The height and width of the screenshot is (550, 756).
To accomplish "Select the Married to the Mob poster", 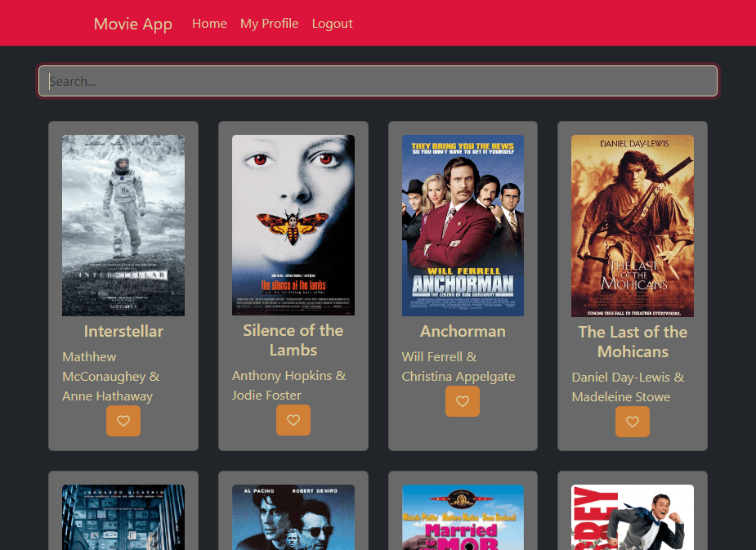I will click(x=463, y=517).
